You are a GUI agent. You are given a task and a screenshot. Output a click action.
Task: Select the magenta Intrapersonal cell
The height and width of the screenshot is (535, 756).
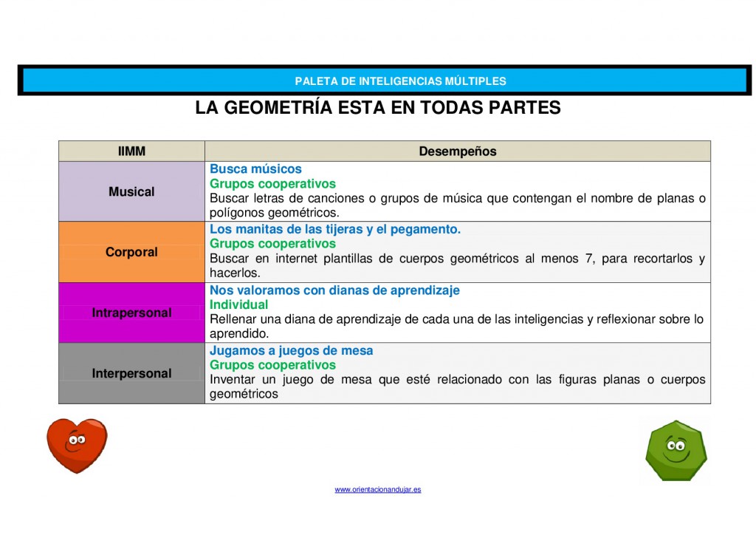pyautogui.click(x=131, y=313)
